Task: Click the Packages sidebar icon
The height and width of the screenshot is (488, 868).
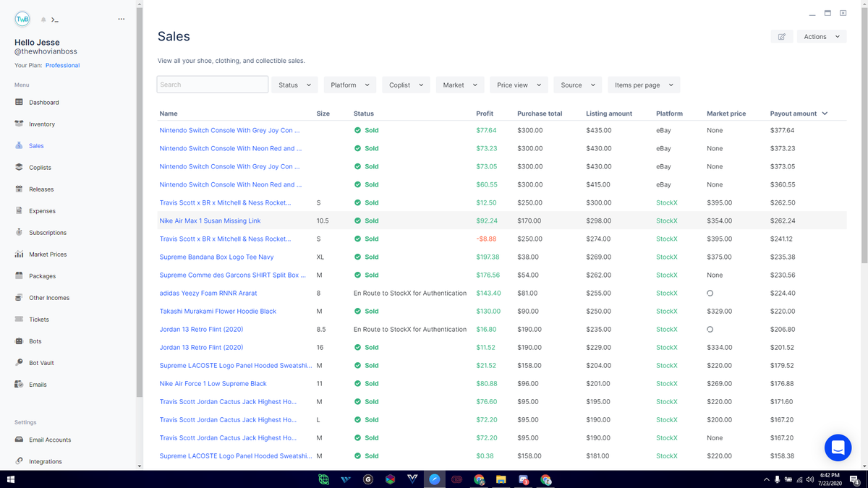Action: pos(19,275)
